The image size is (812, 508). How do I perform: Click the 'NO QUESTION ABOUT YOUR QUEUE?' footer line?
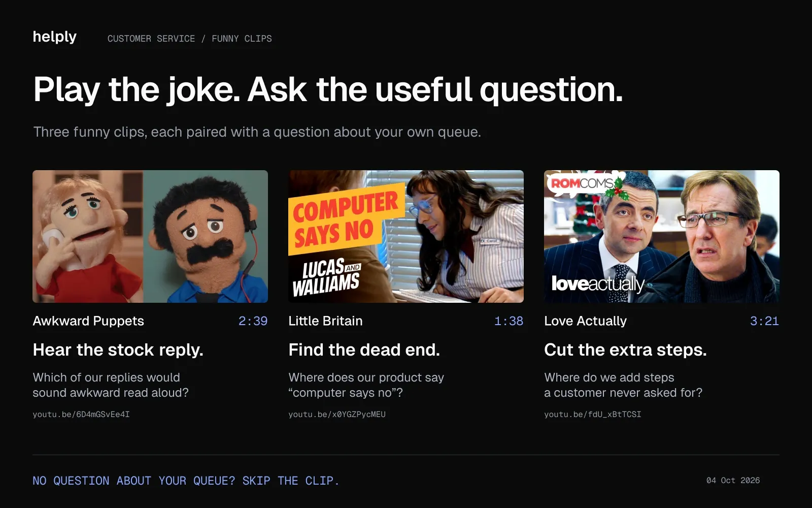click(x=186, y=481)
